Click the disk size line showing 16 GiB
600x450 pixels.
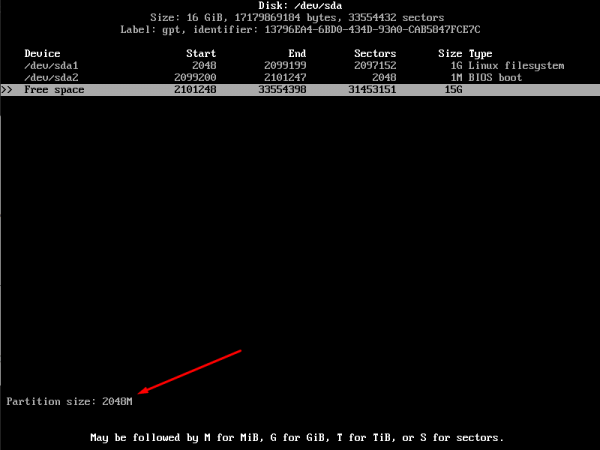click(x=297, y=18)
